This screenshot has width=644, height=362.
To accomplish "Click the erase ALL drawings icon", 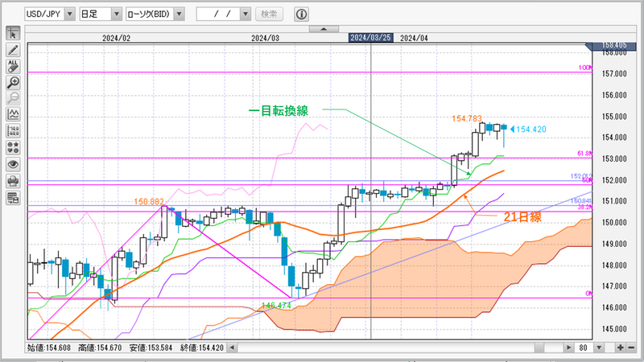I will [x=13, y=66].
